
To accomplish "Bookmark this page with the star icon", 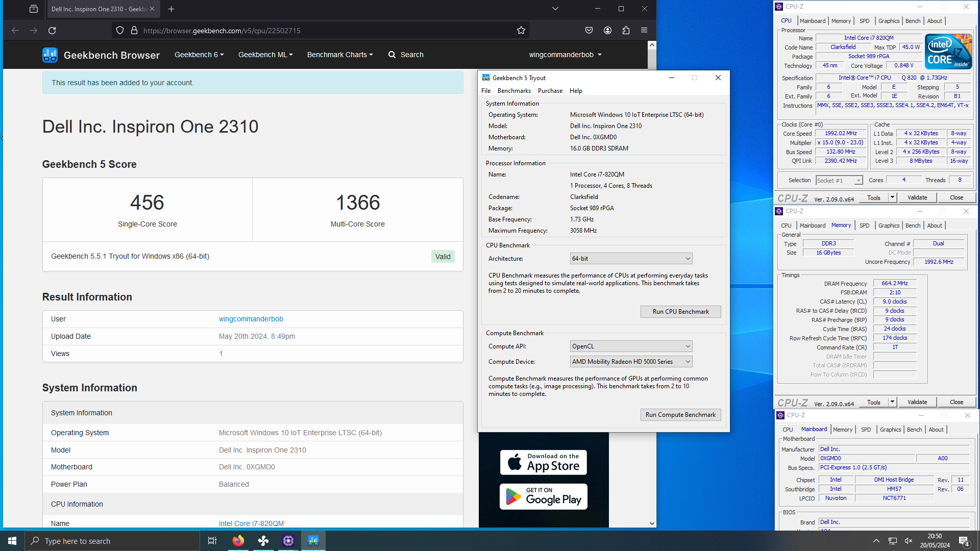I will [x=521, y=31].
